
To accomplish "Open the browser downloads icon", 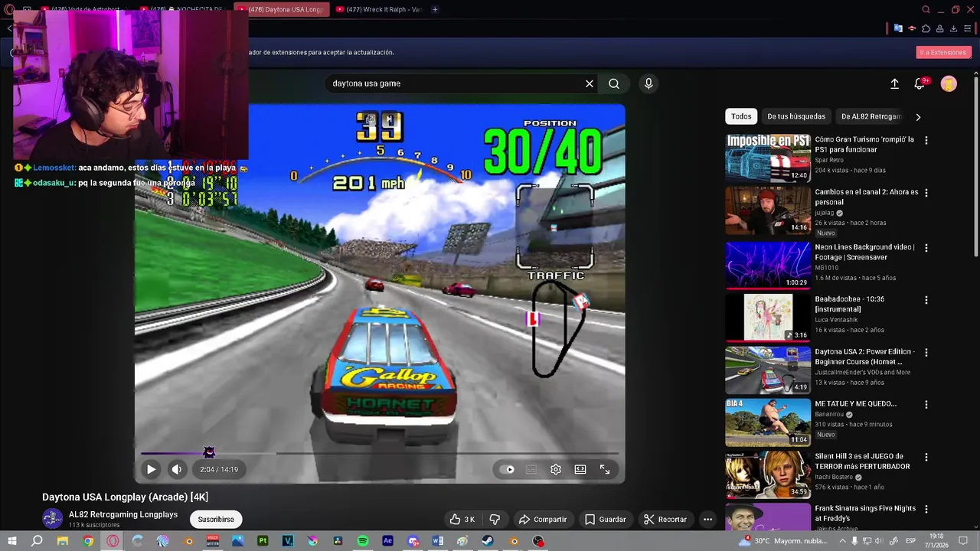I will 953,28.
